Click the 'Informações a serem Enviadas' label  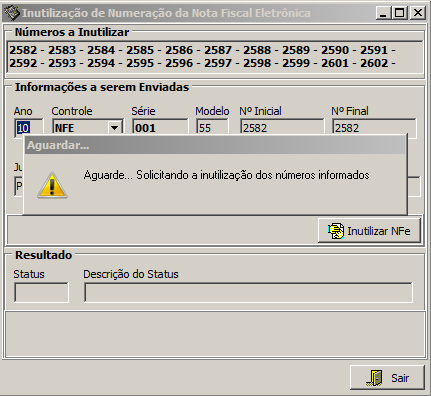(x=102, y=87)
